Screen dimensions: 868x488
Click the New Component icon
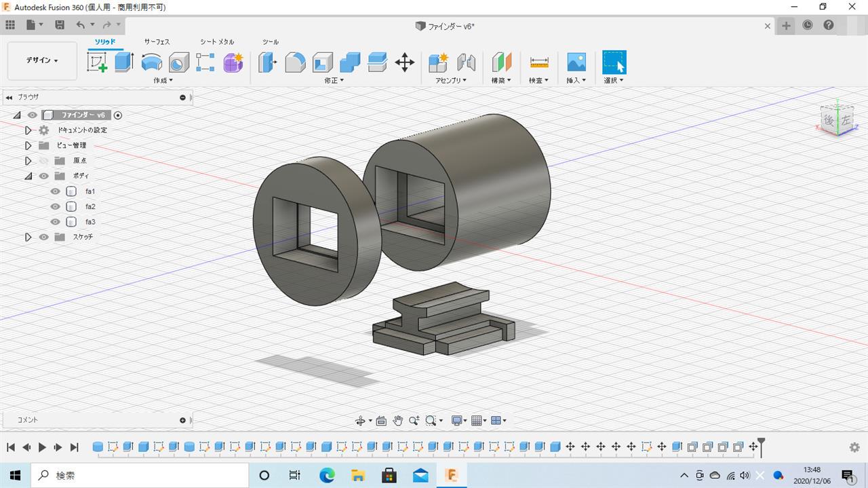pyautogui.click(x=439, y=62)
